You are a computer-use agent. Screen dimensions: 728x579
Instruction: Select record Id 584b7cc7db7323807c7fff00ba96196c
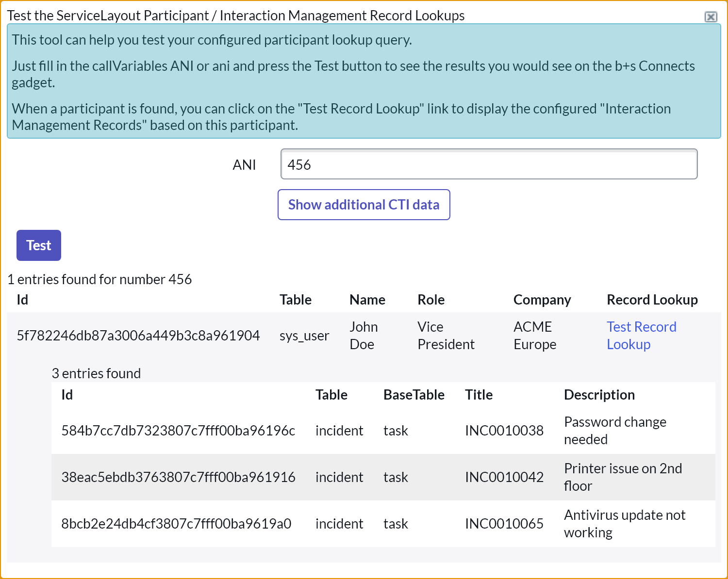click(178, 431)
